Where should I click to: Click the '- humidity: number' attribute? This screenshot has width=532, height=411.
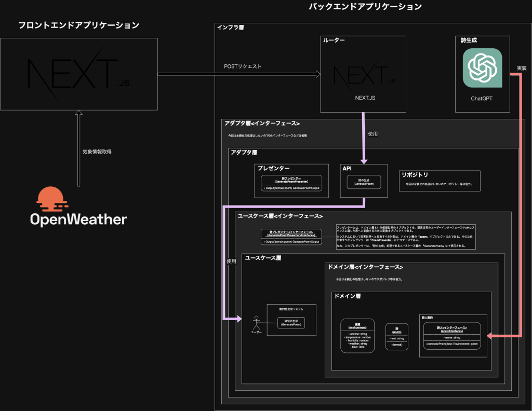tap(357, 340)
